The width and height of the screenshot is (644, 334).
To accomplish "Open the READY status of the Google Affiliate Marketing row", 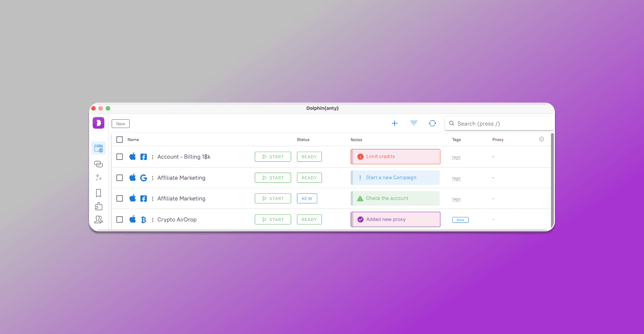I will (309, 178).
